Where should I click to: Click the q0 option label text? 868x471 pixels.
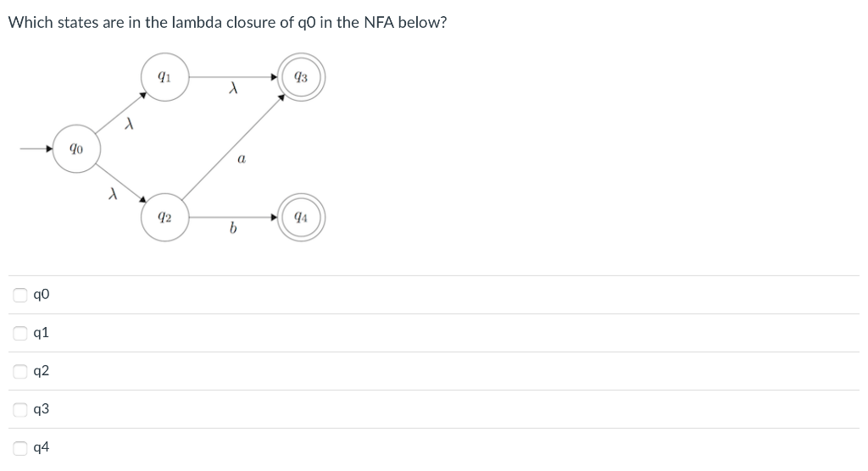(42, 295)
